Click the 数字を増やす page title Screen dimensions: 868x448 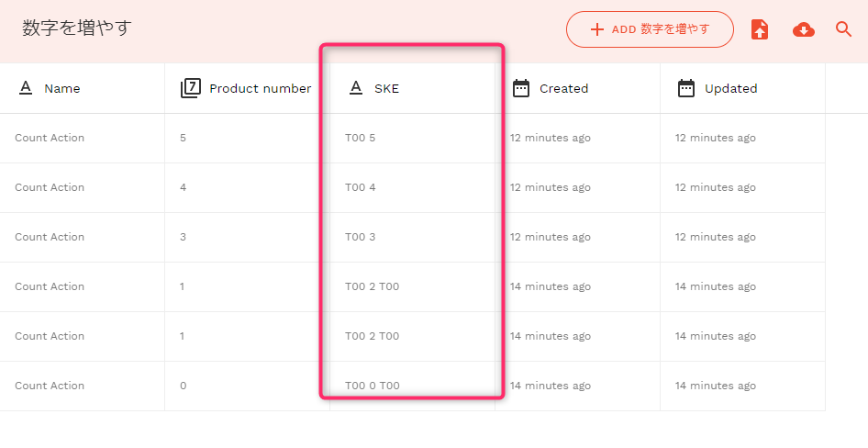[77, 28]
